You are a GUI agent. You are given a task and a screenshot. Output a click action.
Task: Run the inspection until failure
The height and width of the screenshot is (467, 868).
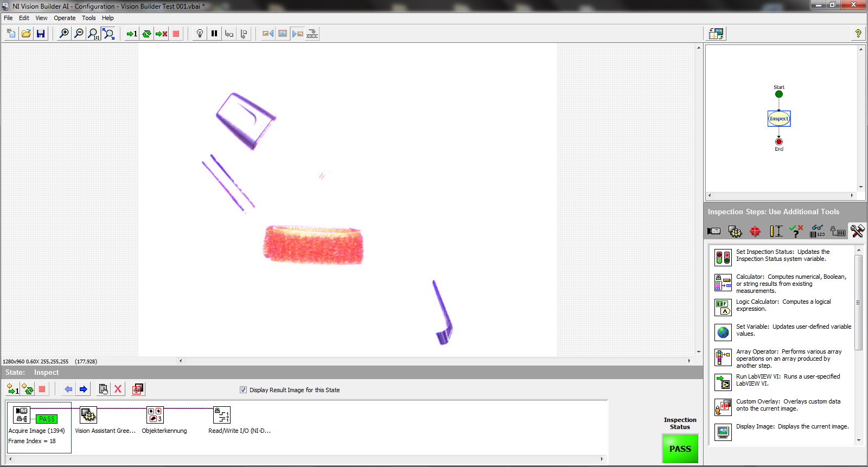161,34
